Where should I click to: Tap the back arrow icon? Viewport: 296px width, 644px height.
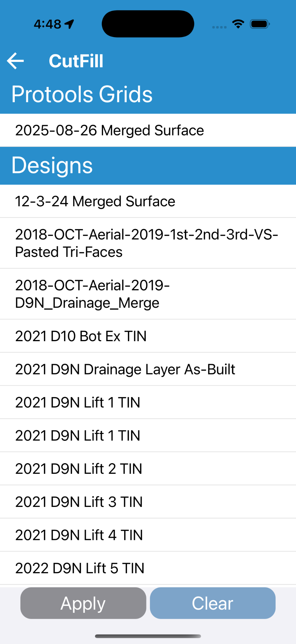(15, 61)
